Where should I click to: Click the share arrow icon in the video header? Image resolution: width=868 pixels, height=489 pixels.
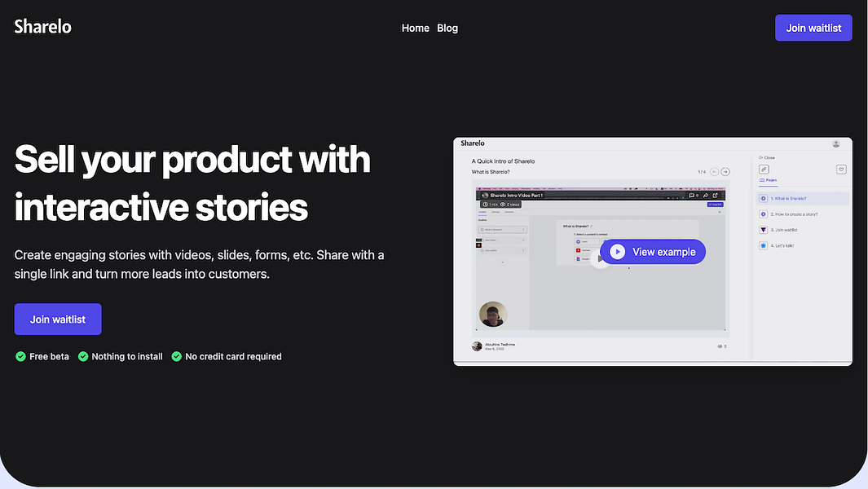706,196
